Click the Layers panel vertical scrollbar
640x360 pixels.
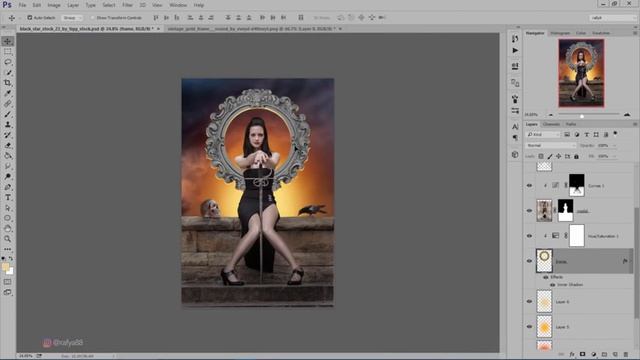pos(636,263)
